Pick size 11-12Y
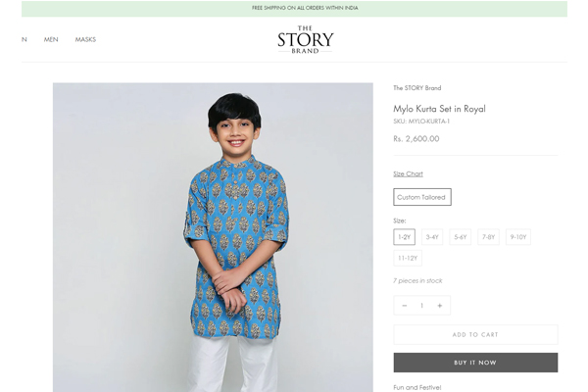Viewport: 588px width, 392px height. (x=408, y=258)
